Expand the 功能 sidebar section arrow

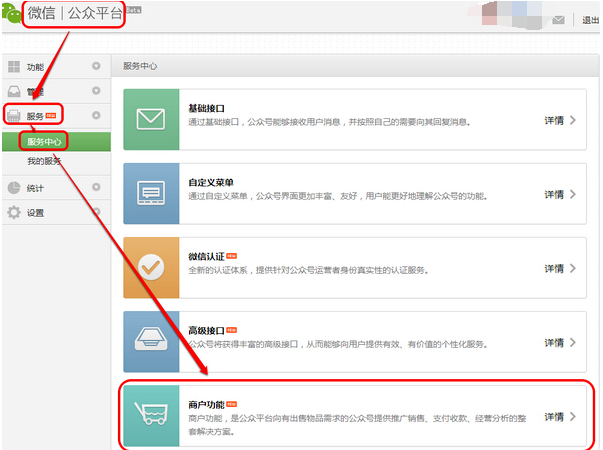click(x=97, y=67)
